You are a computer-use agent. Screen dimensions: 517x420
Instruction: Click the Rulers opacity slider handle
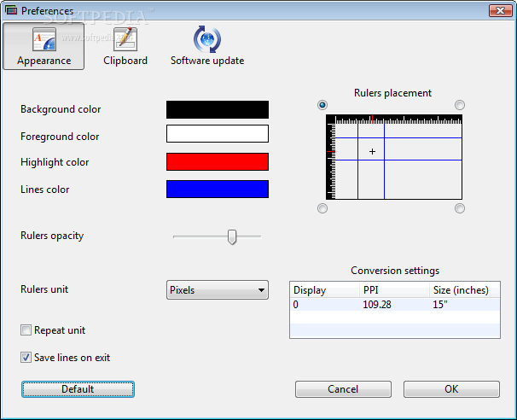point(231,236)
